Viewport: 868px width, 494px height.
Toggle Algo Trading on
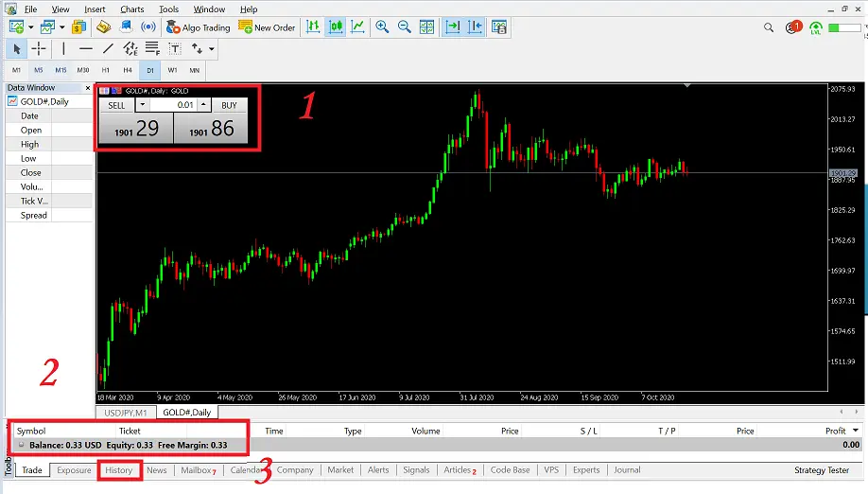199,27
